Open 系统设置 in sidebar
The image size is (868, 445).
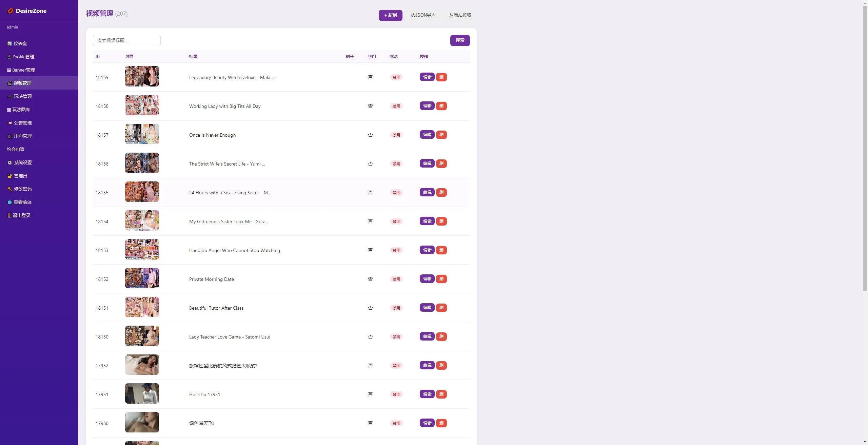pyautogui.click(x=39, y=162)
